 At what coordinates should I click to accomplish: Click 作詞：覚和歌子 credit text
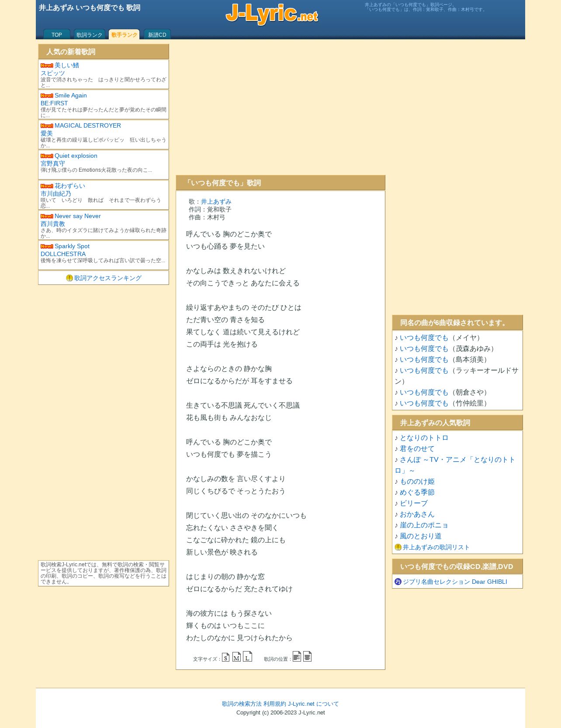click(x=210, y=209)
